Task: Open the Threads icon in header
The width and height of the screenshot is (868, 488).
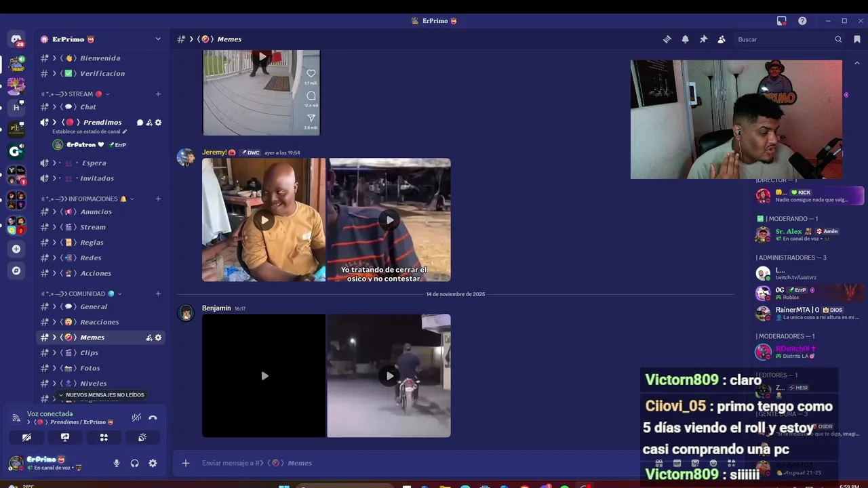Action: click(x=667, y=39)
